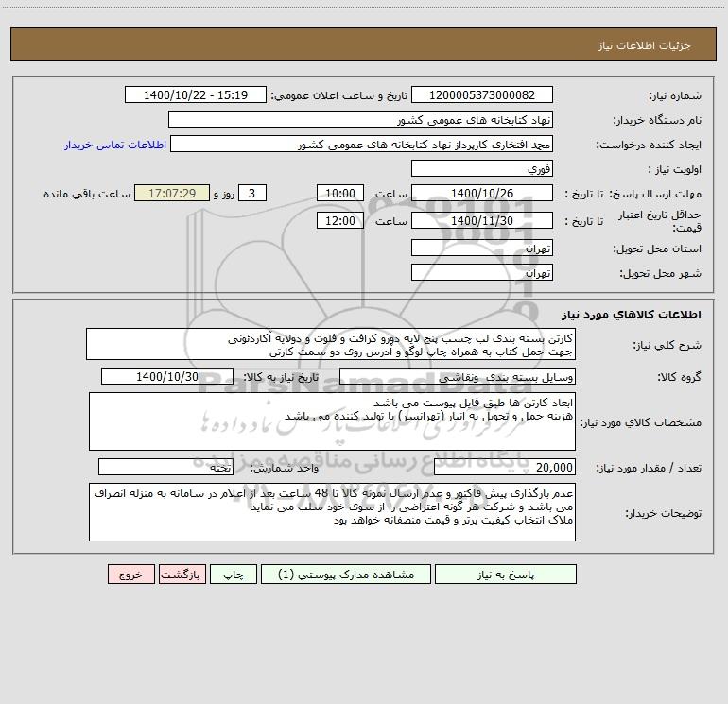Click the خروج exit button
Screen dimensions: 728x704
coord(130,575)
